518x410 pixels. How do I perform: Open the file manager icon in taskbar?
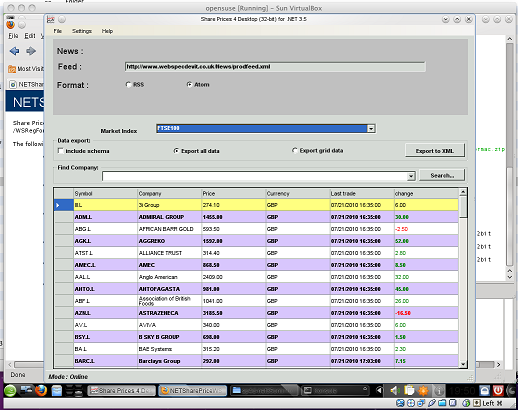point(57,390)
